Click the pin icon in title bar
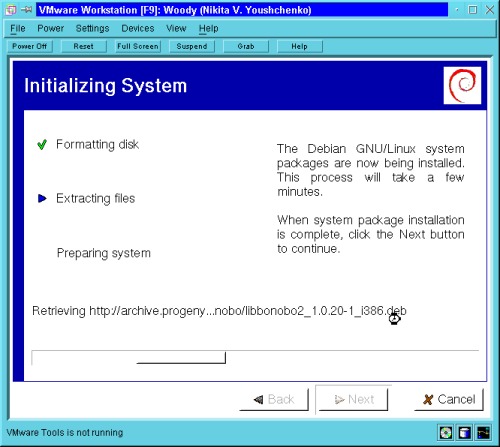500x447 pixels. click(26, 10)
